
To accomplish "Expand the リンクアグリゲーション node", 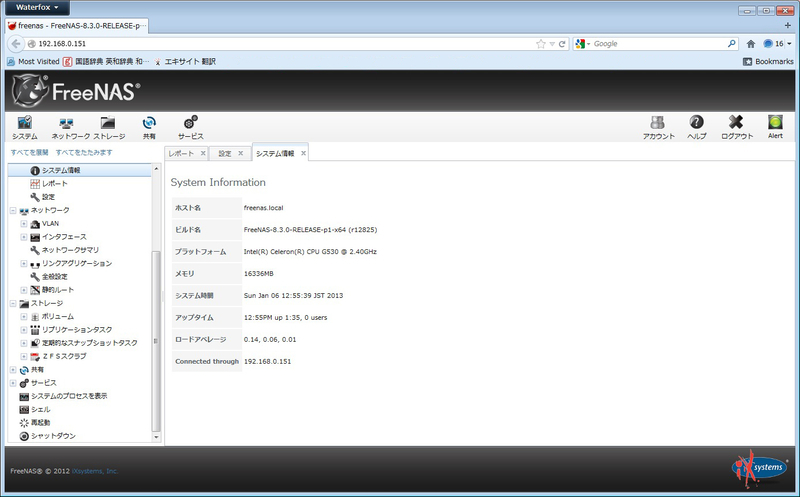I will pyautogui.click(x=23, y=263).
